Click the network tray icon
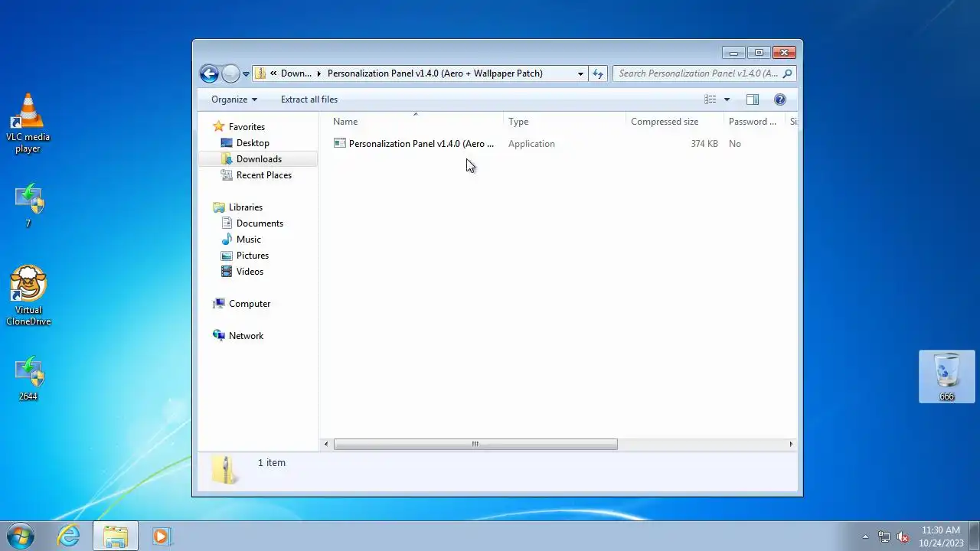Image resolution: width=980 pixels, height=551 pixels. [884, 536]
